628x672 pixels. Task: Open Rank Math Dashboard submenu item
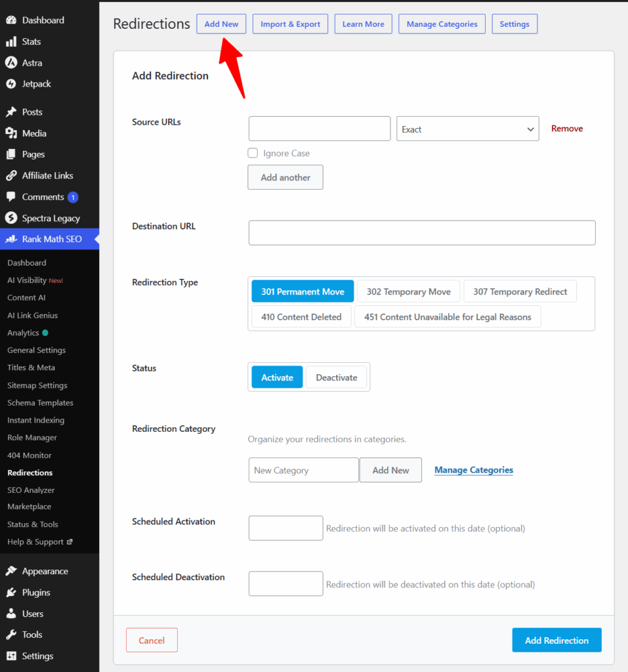click(27, 262)
